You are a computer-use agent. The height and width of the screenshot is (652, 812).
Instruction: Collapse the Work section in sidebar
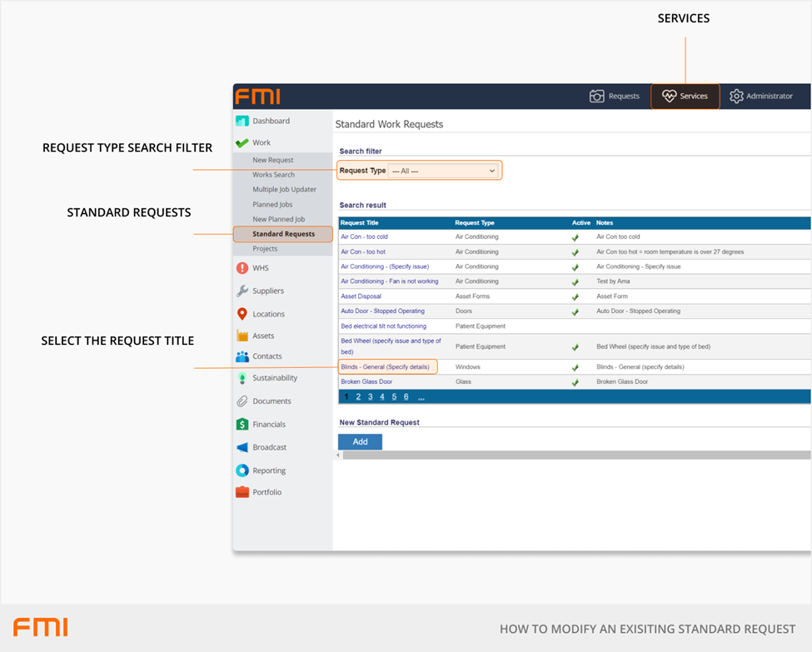pyautogui.click(x=261, y=142)
